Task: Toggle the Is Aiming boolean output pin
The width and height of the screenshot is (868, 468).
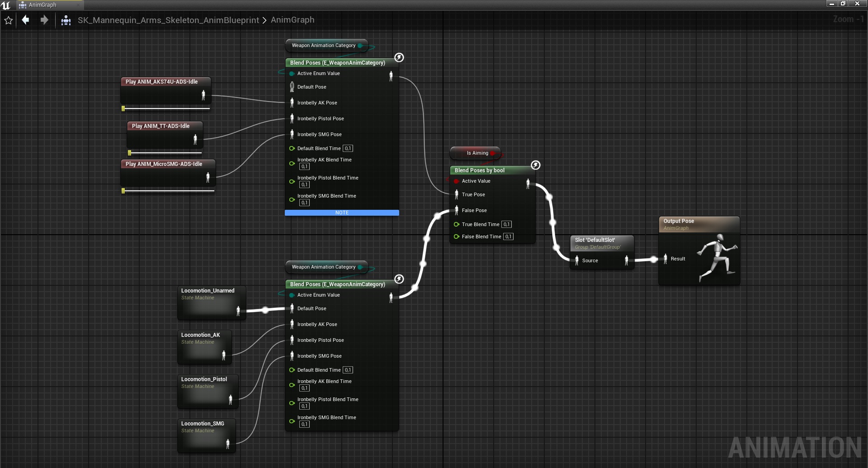Action: [493, 153]
